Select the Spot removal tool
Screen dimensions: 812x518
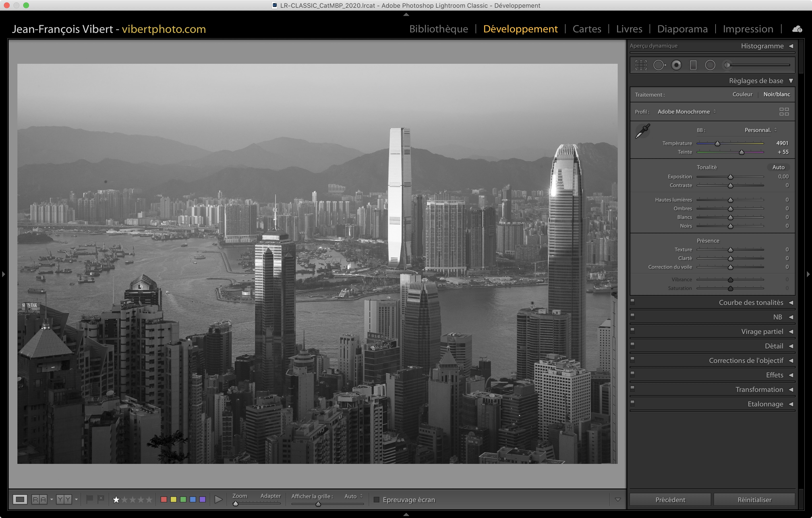tap(659, 65)
